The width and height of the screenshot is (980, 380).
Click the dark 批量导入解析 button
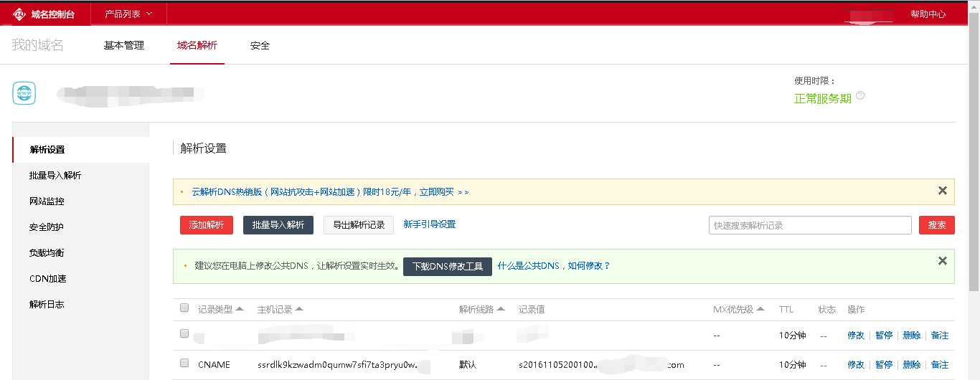(278, 225)
